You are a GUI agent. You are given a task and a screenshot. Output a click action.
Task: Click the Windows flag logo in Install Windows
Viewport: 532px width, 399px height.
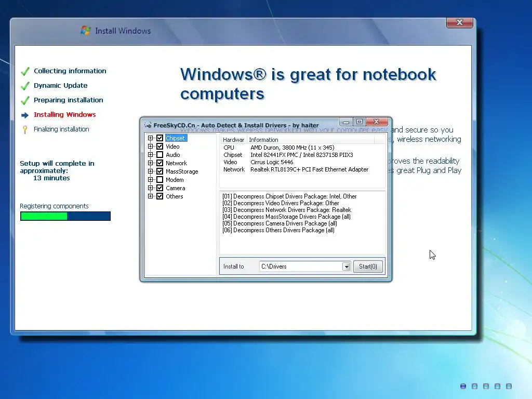86,31
